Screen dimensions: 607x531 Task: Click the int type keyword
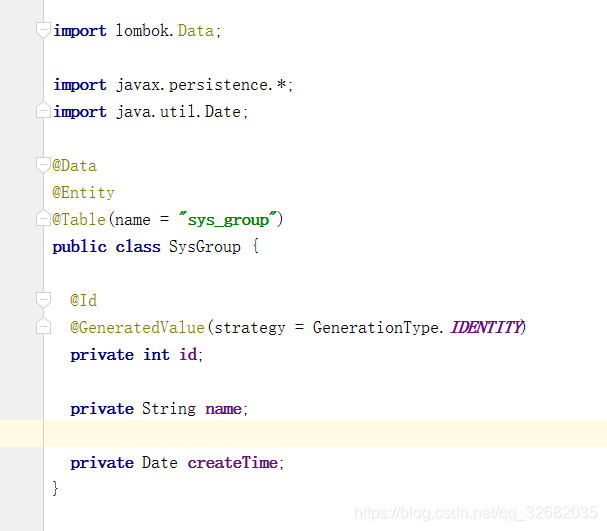point(156,355)
